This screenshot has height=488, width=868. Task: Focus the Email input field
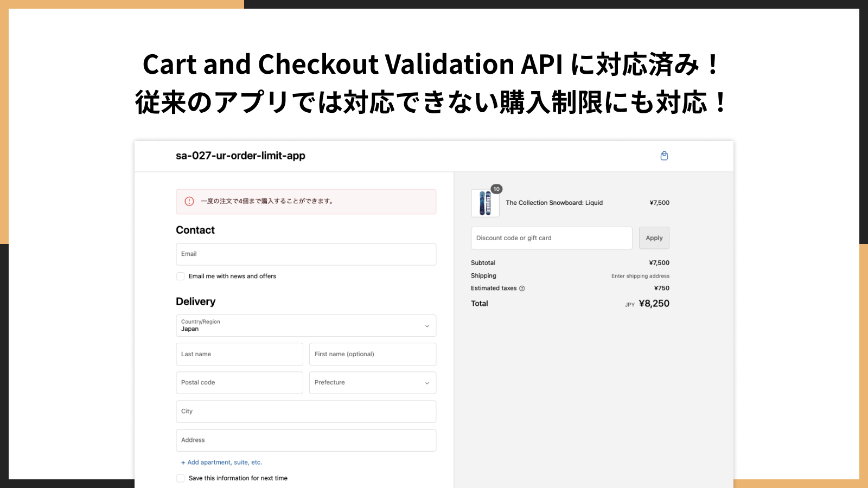306,254
